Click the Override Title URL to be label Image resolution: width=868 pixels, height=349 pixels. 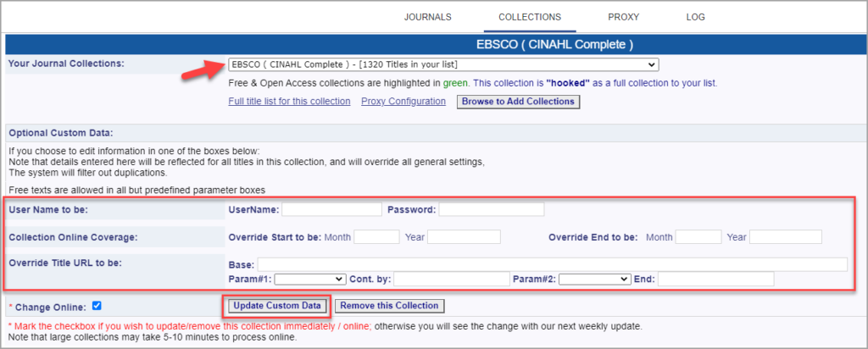(x=64, y=262)
